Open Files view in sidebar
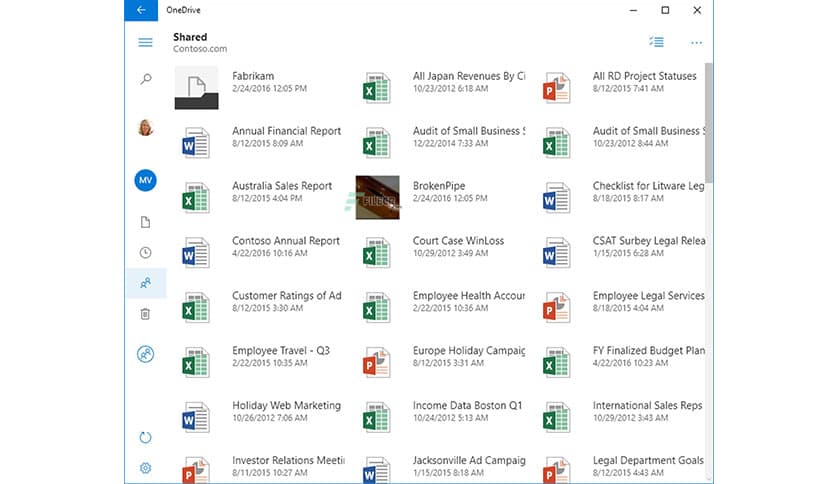 [x=145, y=222]
